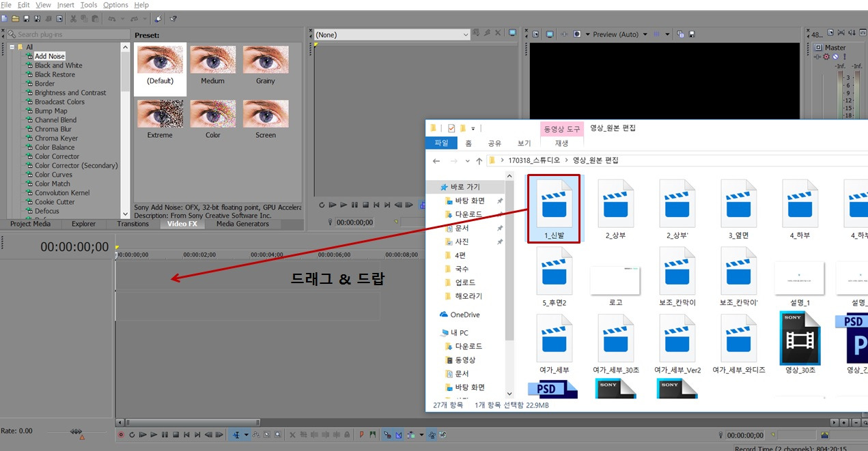Click the Up arrow in Explorer navigation
This screenshot has height=451, width=868.
479,160
